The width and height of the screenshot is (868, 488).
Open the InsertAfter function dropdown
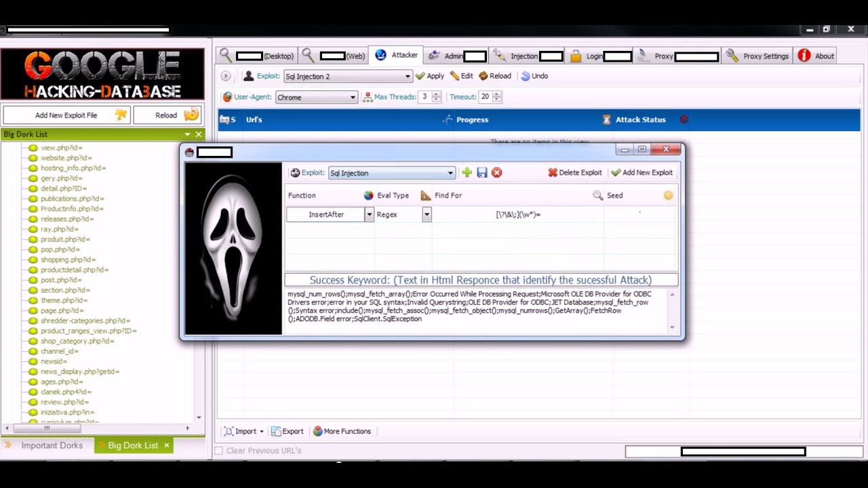click(370, 214)
